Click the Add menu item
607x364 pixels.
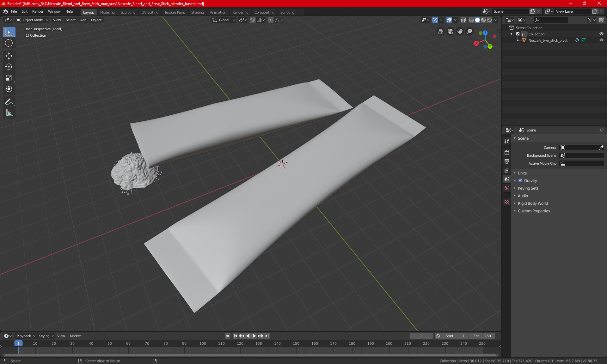pyautogui.click(x=83, y=20)
